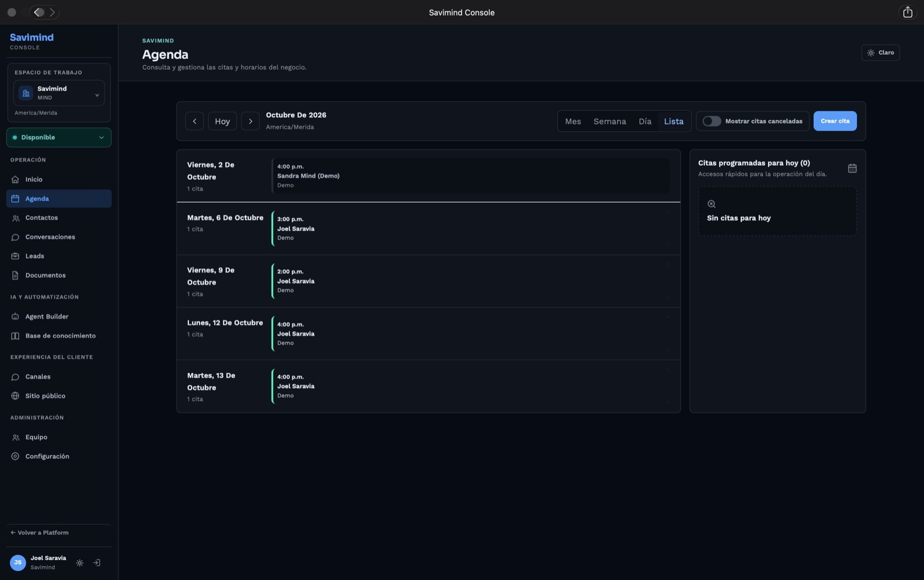Select Leads in the sidebar
The width and height of the screenshot is (924, 580).
(x=59, y=256)
